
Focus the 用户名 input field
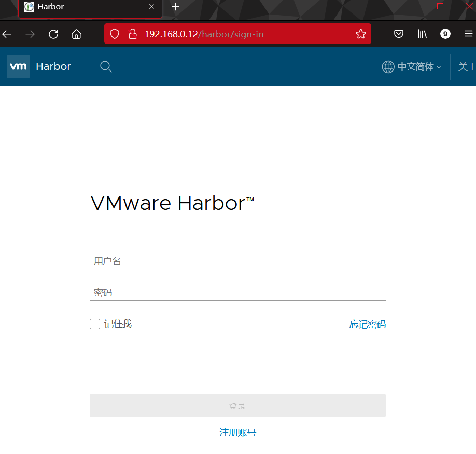tap(237, 261)
